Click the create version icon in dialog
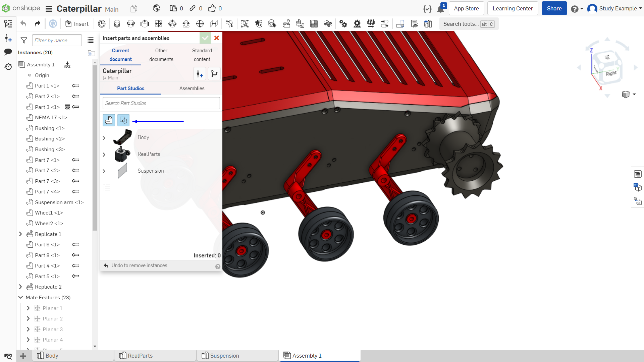 point(200,74)
